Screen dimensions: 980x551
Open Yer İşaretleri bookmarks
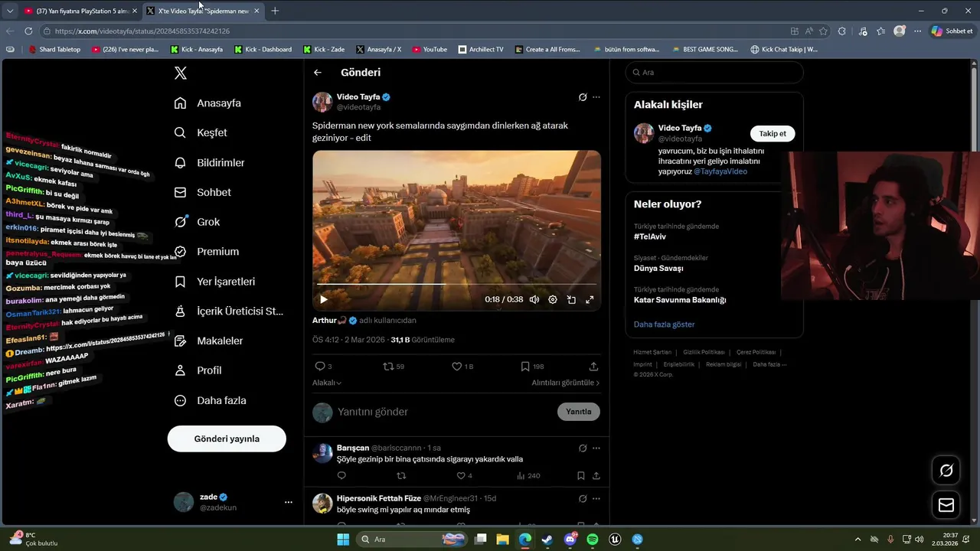click(214, 282)
